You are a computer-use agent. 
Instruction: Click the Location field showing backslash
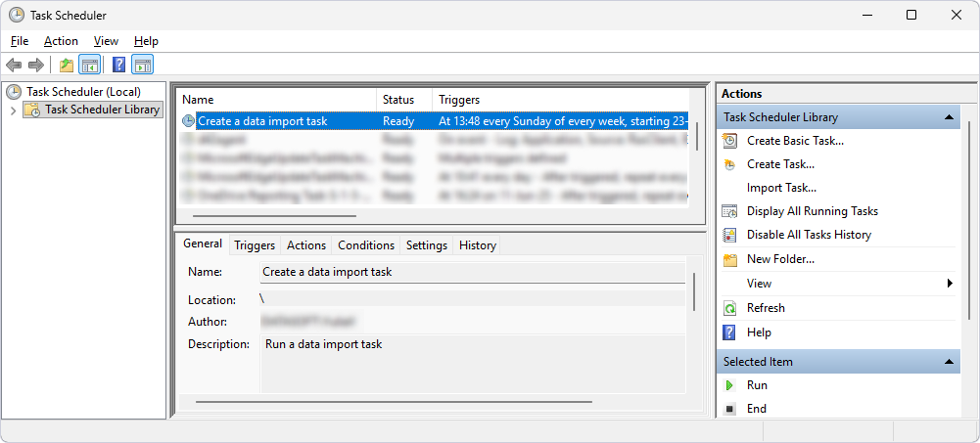click(x=473, y=299)
